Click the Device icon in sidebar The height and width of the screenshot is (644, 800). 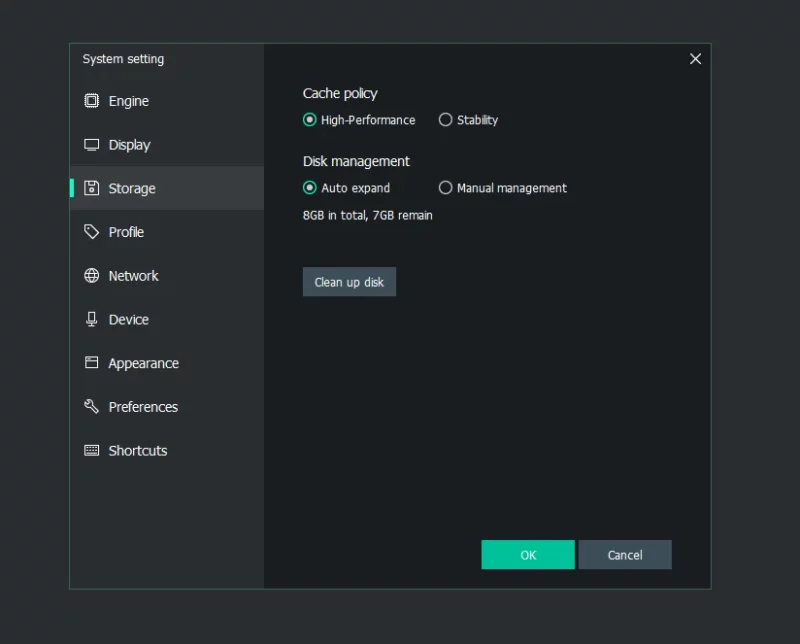point(91,319)
